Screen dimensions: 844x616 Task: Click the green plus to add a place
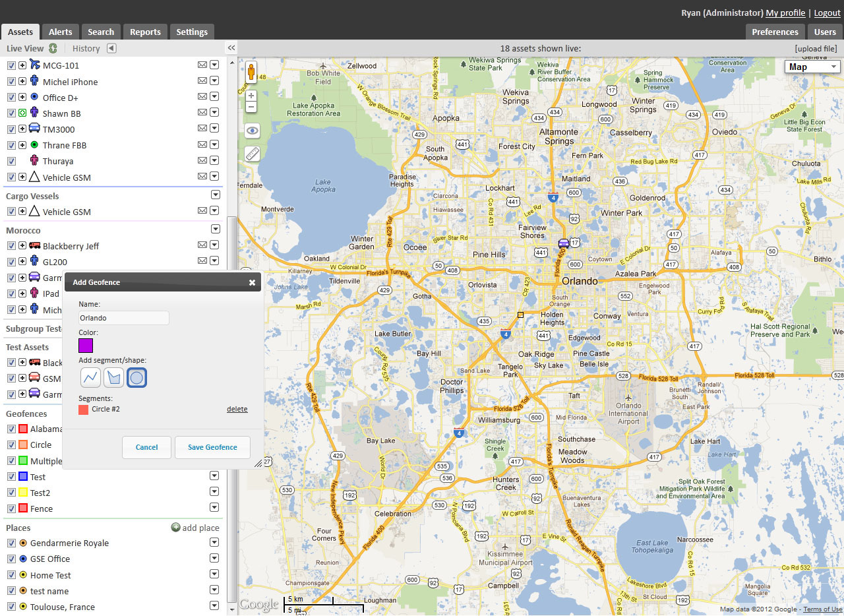click(175, 528)
